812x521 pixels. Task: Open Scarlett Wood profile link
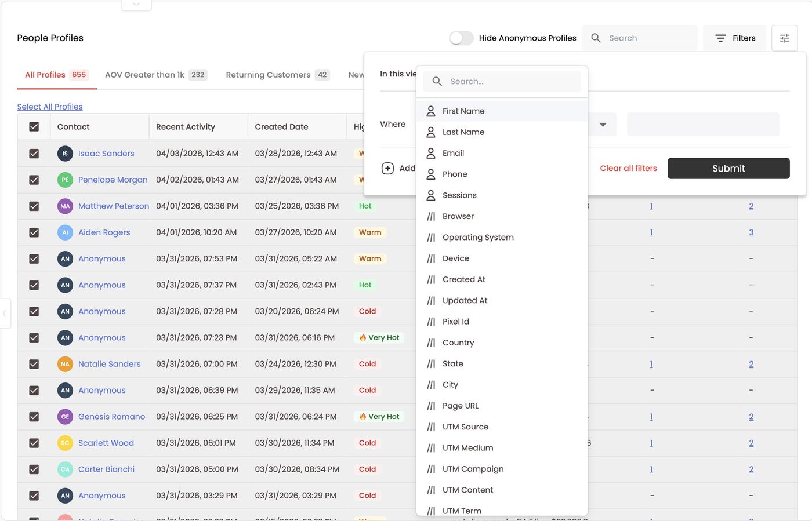coord(106,443)
